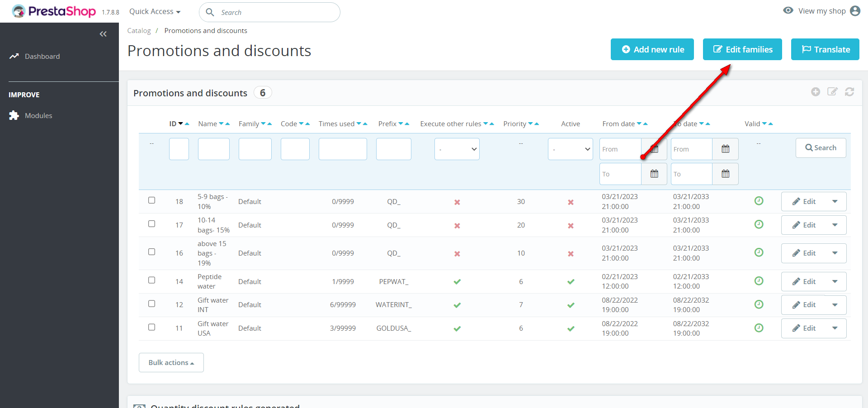The image size is (868, 408).
Task: Go to Modules in sidebar
Action: pyautogui.click(x=38, y=116)
